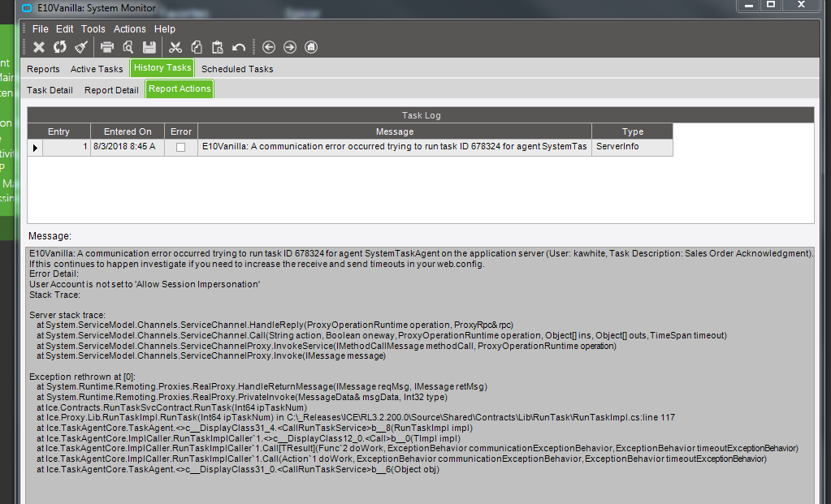Toggle the Error checkbox in entry 1
Image resolution: width=831 pixels, height=504 pixels.
[181, 147]
